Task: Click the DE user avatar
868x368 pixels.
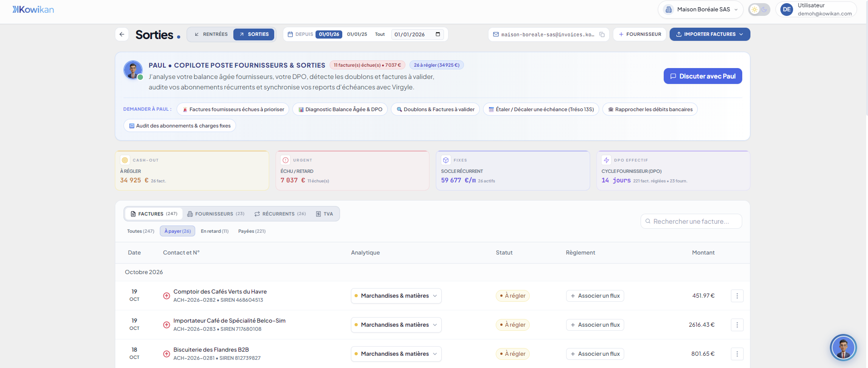Action: (787, 10)
